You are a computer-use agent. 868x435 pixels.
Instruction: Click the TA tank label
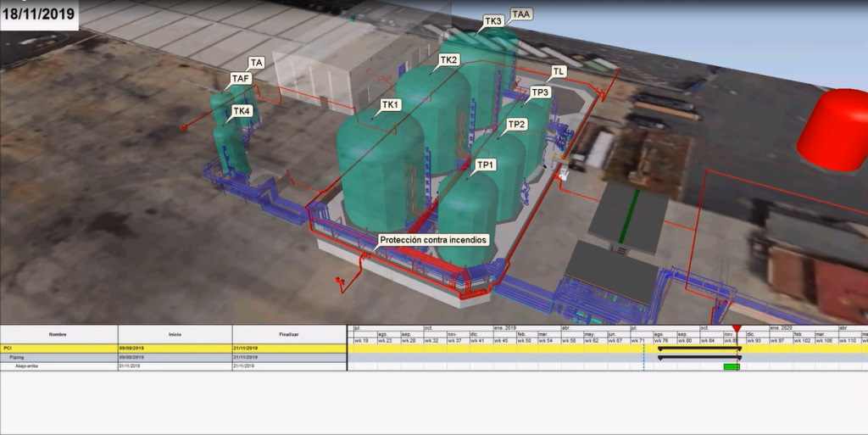point(257,63)
